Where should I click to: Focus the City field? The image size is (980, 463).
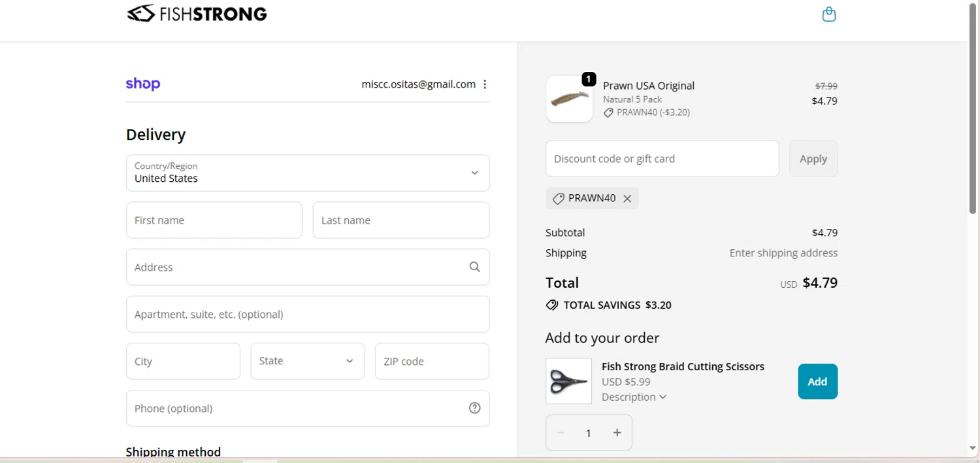(183, 361)
